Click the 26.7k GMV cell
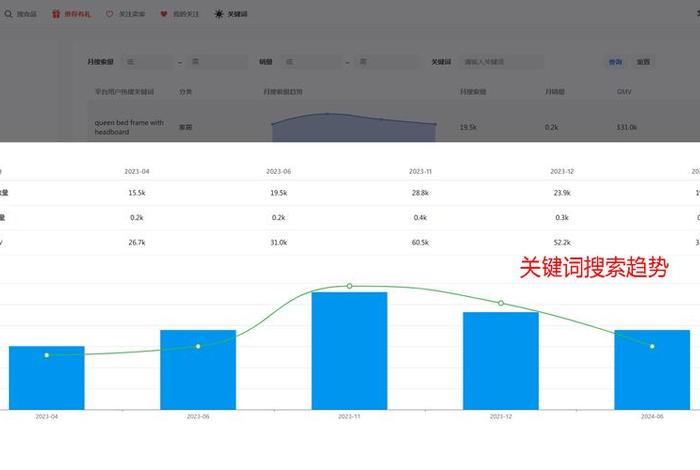This screenshot has width=700, height=470. [137, 242]
